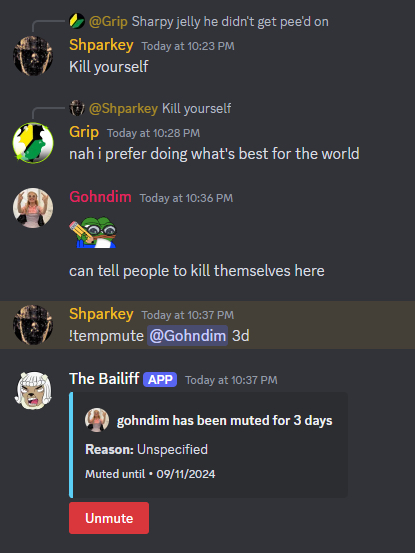Click small Grip avatar in reply preview
415x553 pixels.
77,21
